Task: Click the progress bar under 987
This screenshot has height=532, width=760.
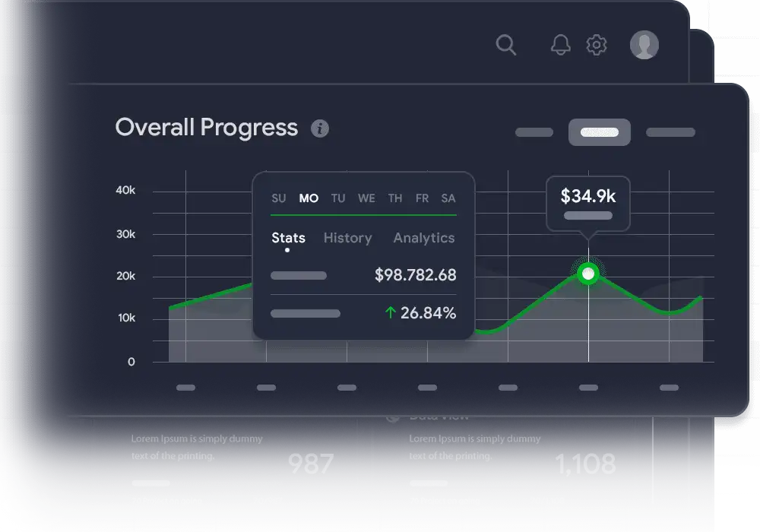Action: click(207, 483)
